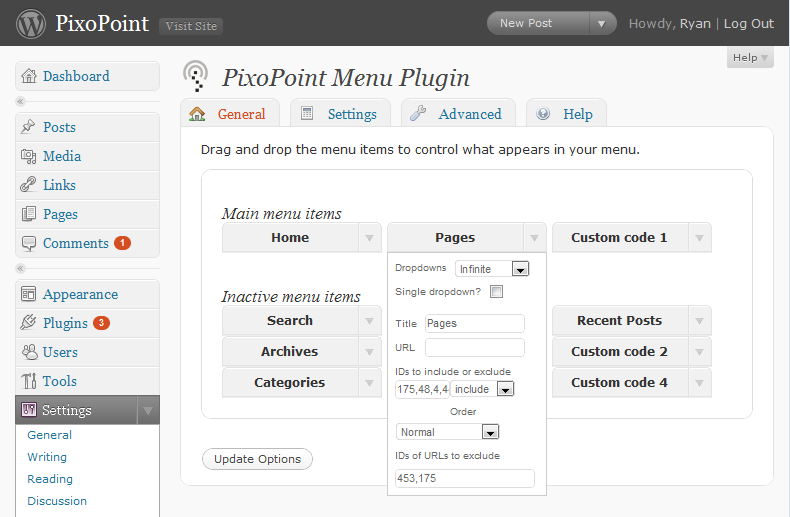The width and height of the screenshot is (790, 517).
Task: Click the Comments speech bubble icon
Action: coord(29,243)
